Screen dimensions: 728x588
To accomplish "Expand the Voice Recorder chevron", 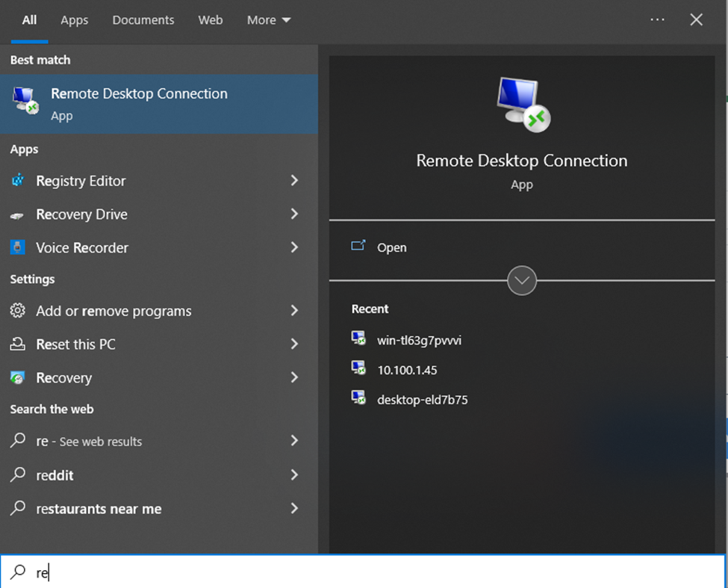I will [x=294, y=247].
